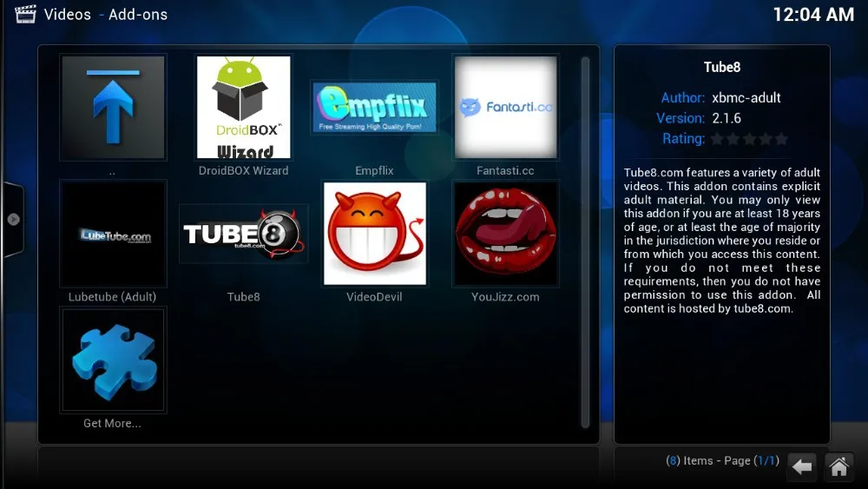Click the Items - Page (1/1) counter
Image resolution: width=868 pixels, height=489 pixels.
pos(722,460)
